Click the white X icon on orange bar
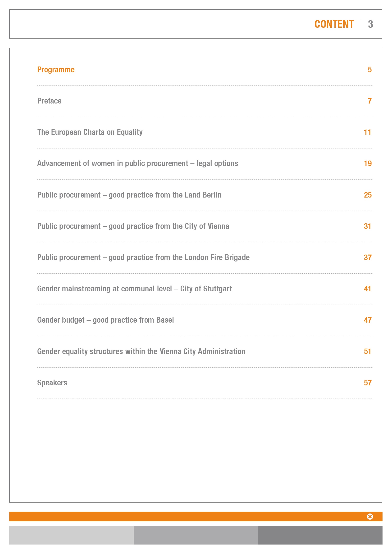Screen dimensions: 392x554 (370, 516)
